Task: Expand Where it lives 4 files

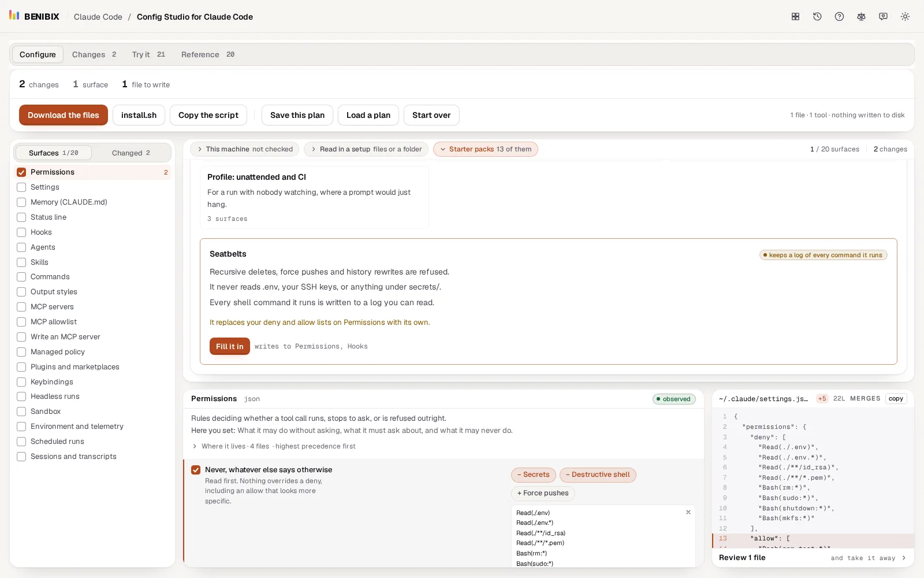Action: [x=274, y=446]
